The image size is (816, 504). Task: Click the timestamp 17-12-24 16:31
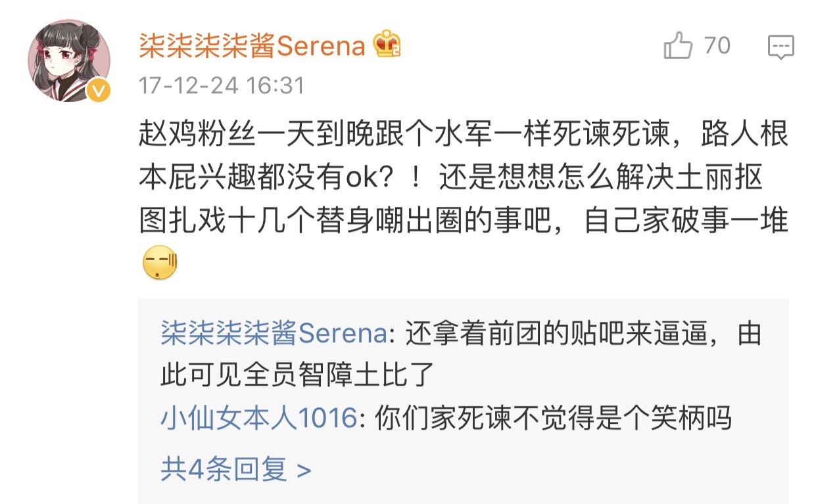point(222,85)
